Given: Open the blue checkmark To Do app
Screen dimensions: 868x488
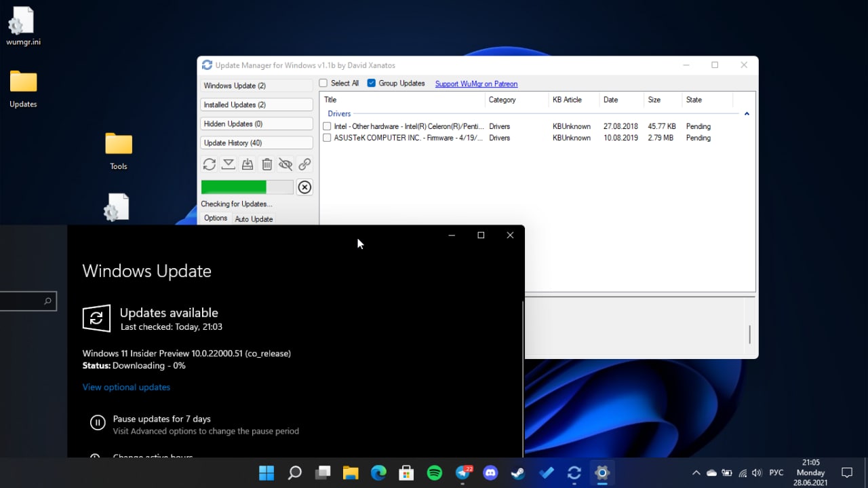Looking at the screenshot, I should tap(547, 473).
